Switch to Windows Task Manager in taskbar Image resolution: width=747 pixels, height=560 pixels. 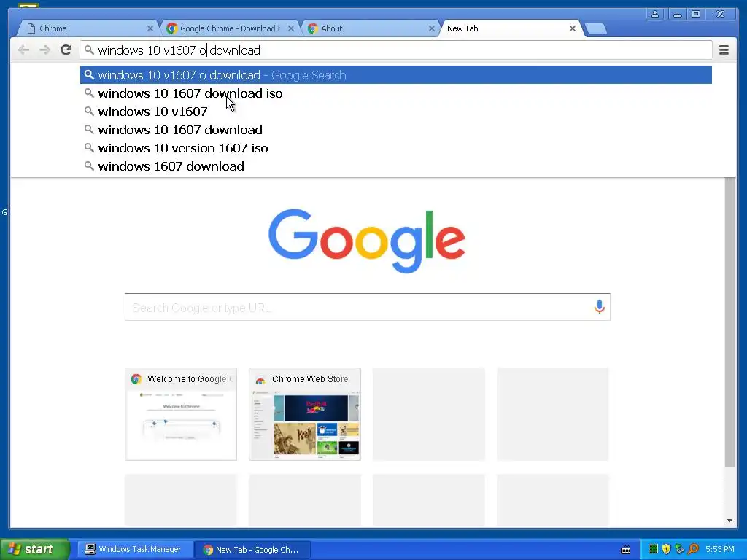[x=134, y=549]
